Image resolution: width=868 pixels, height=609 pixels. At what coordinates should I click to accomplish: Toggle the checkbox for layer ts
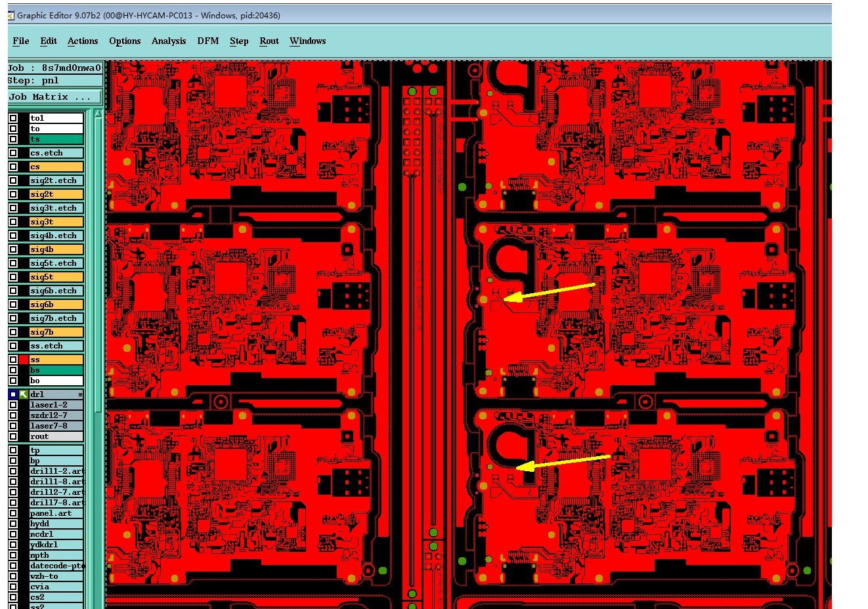coord(13,139)
